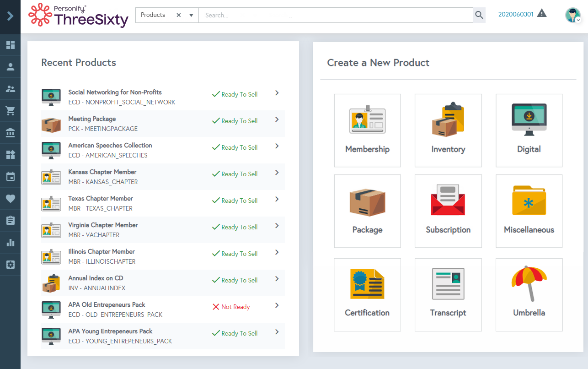Open the Products search category dropdown arrow
Screen dimensions: 588x369
(x=191, y=15)
